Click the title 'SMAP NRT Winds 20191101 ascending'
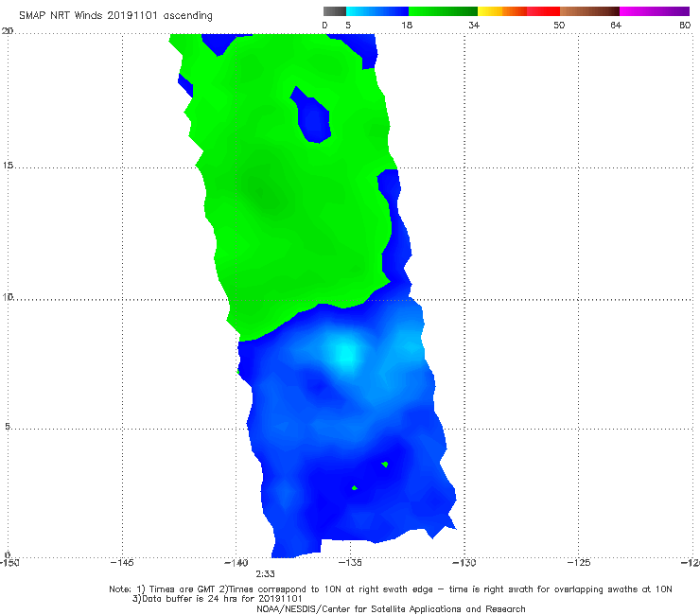 point(115,16)
